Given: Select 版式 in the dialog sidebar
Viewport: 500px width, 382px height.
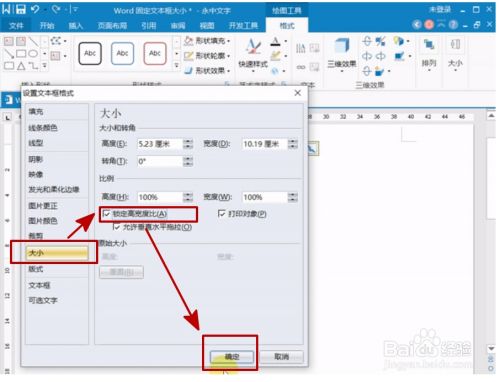Looking at the screenshot, I should click(57, 269).
